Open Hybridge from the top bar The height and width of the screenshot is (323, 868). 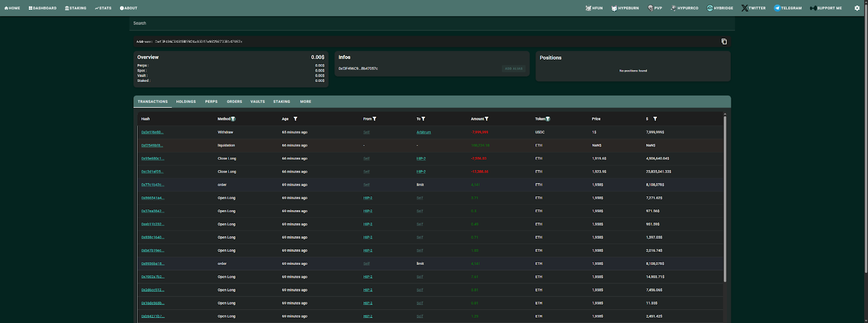[720, 8]
